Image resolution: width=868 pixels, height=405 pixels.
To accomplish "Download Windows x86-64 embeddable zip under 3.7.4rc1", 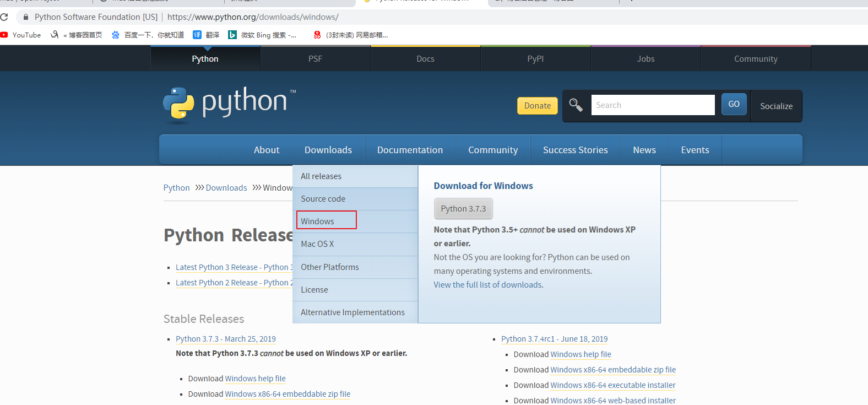I will [x=614, y=370].
